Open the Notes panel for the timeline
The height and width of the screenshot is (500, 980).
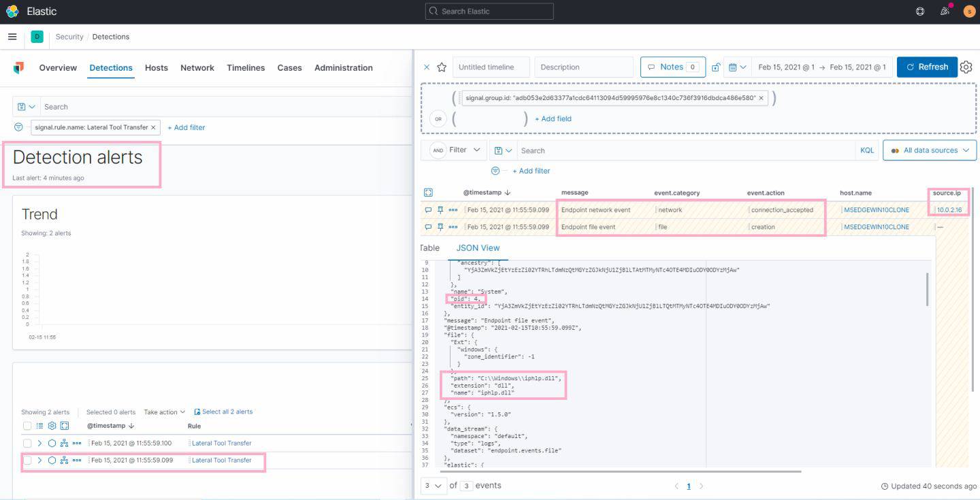pos(672,67)
